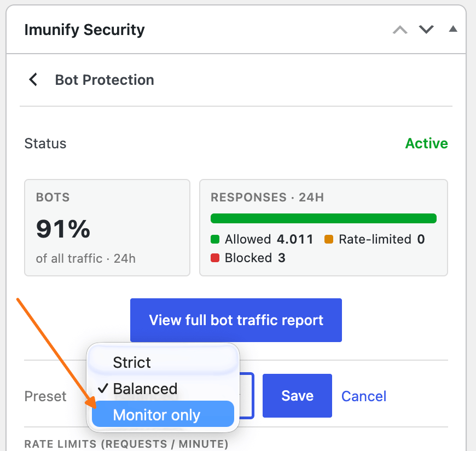Save the preset selection
476x451 pixels.
coord(297,396)
